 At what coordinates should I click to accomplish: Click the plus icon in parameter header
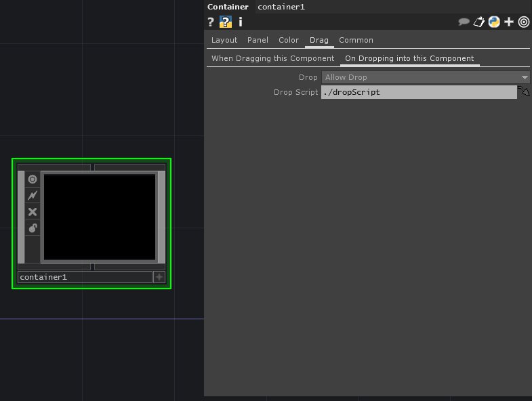(509, 22)
